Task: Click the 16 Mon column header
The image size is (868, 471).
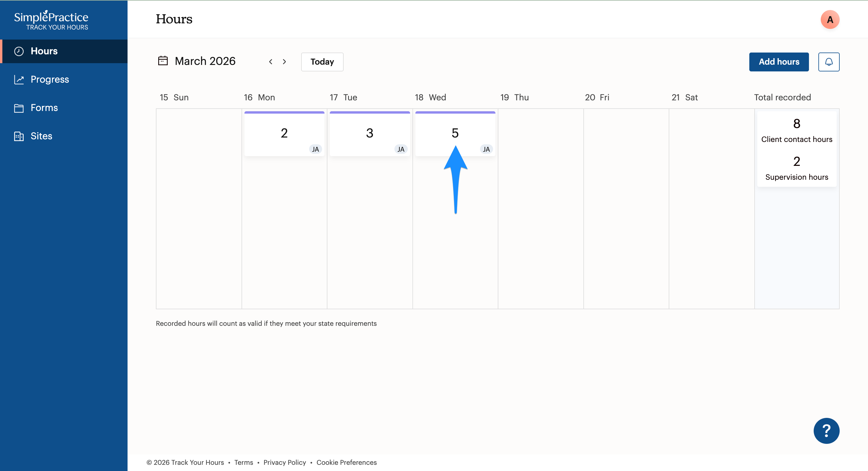Action: coord(260,97)
